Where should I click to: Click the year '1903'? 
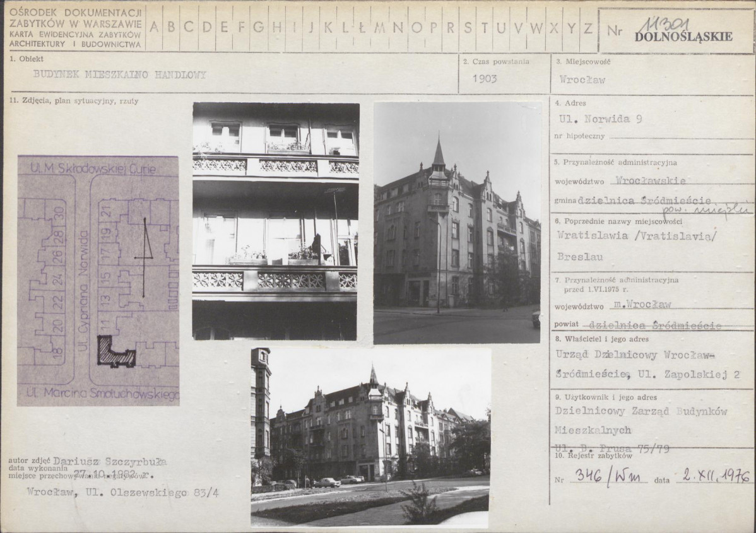click(x=485, y=79)
